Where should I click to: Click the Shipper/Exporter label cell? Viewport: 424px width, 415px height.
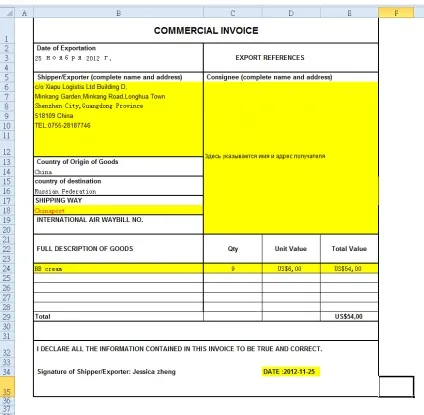click(118, 77)
